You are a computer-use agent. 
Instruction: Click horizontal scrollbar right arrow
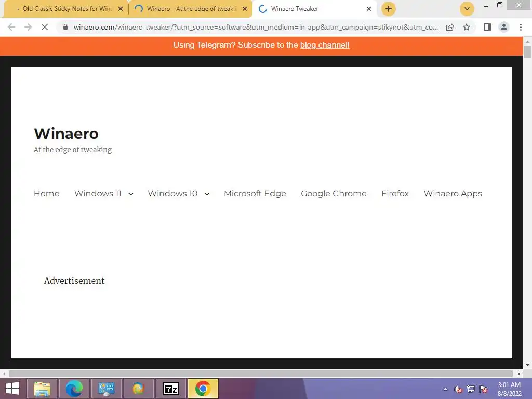(519, 374)
